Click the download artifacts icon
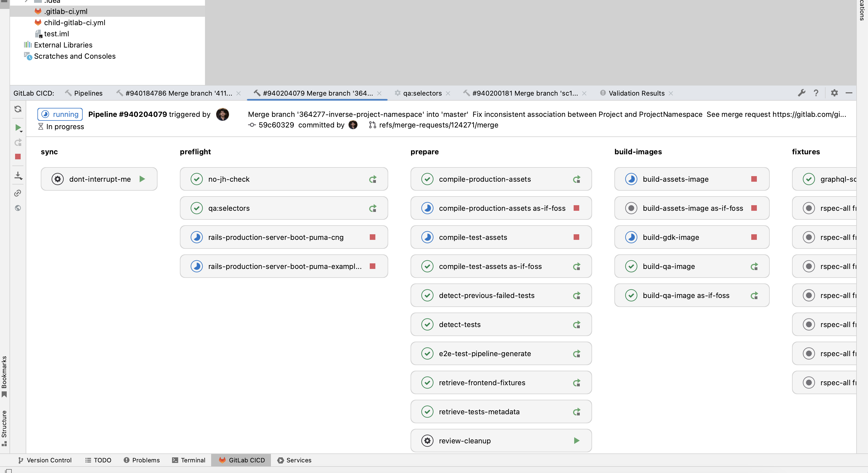 point(18,176)
